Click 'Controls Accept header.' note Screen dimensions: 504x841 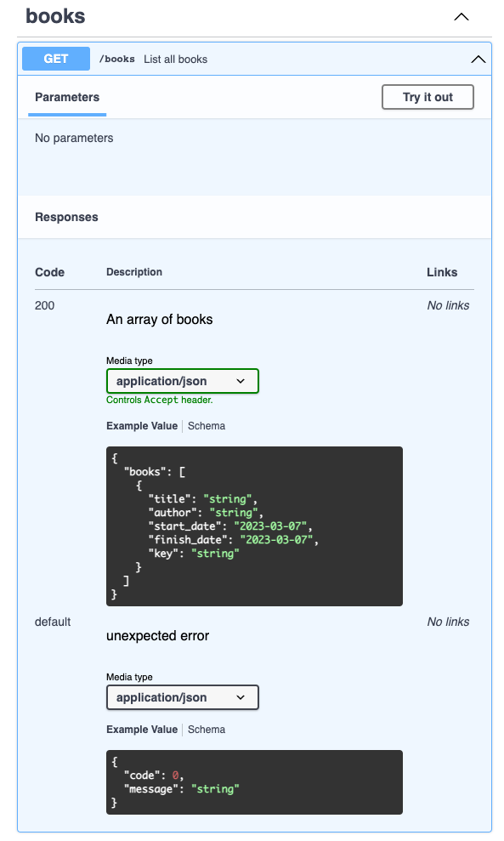tap(159, 400)
